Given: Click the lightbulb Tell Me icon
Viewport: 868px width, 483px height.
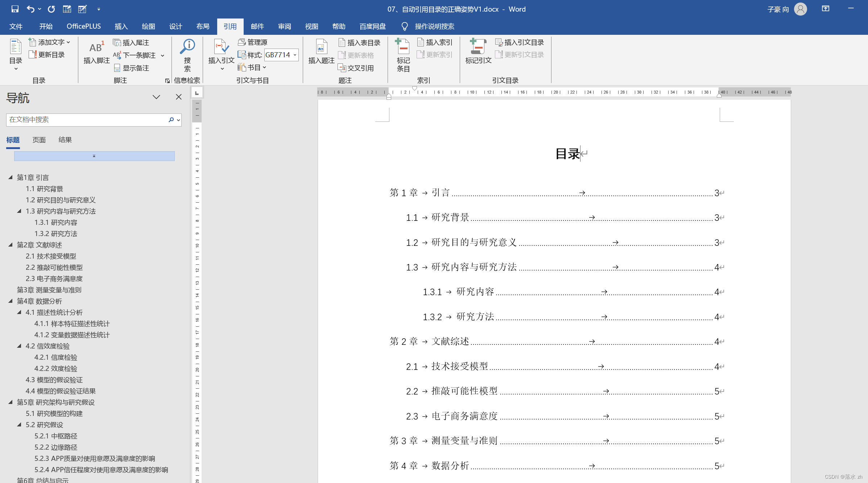Looking at the screenshot, I should (405, 26).
